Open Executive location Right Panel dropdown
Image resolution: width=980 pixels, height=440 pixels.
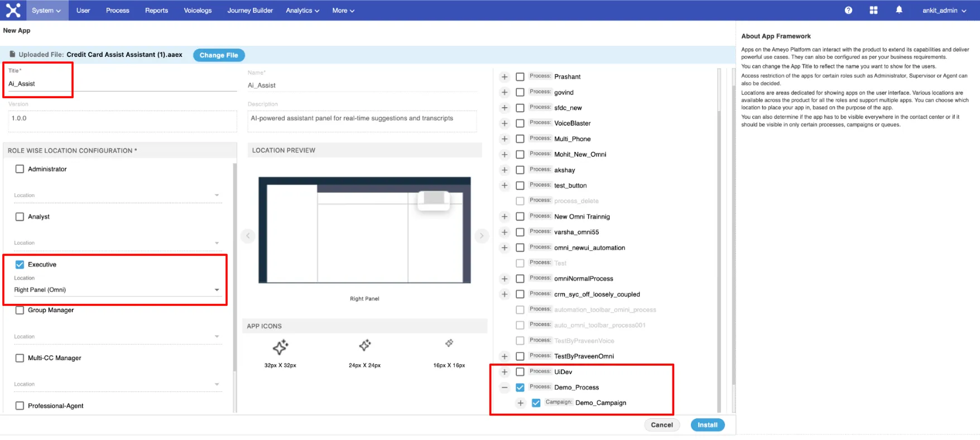(x=117, y=290)
